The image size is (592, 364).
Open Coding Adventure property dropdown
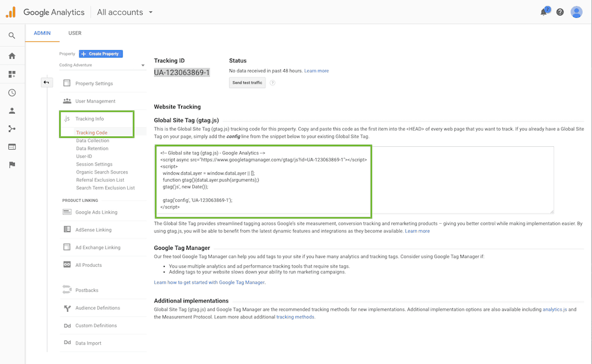point(102,65)
